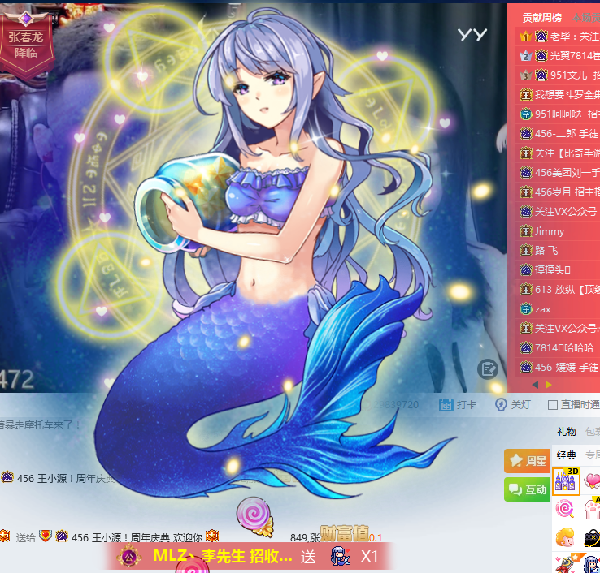Click the YY logo on the video
Screen dimensions: 600x573
click(473, 34)
